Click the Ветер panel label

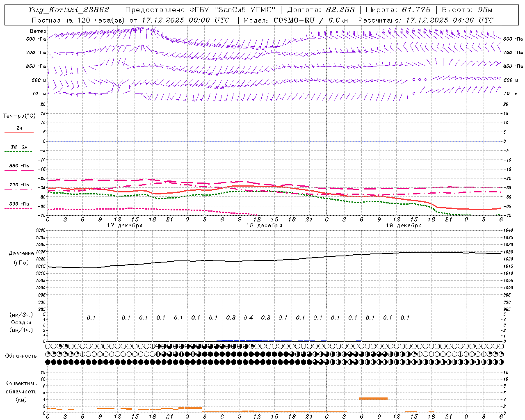pyautogui.click(x=38, y=31)
